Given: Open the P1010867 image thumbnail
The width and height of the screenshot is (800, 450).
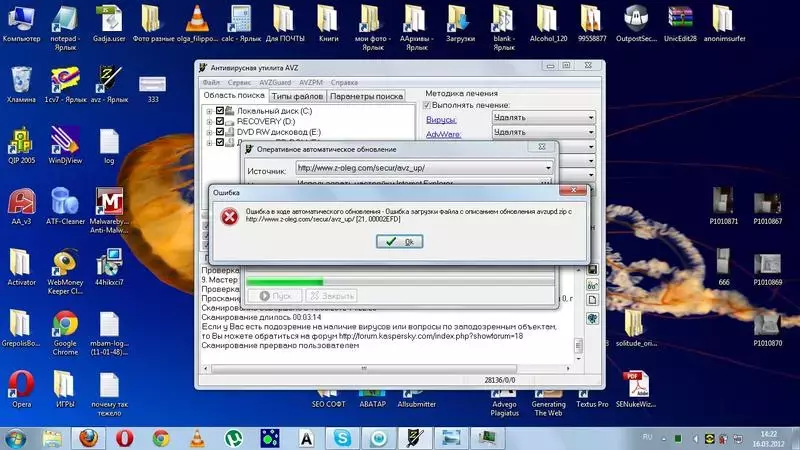Looking at the screenshot, I should (x=767, y=206).
